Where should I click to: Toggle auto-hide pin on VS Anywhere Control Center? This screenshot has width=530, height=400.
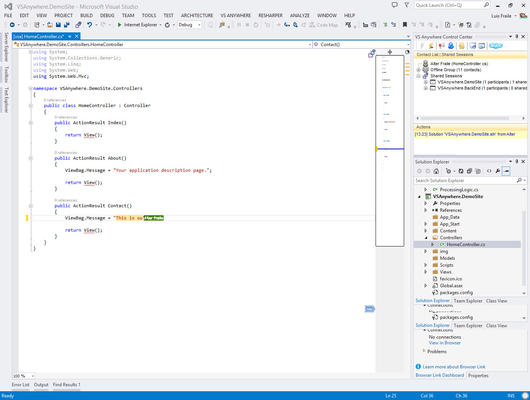pos(517,37)
